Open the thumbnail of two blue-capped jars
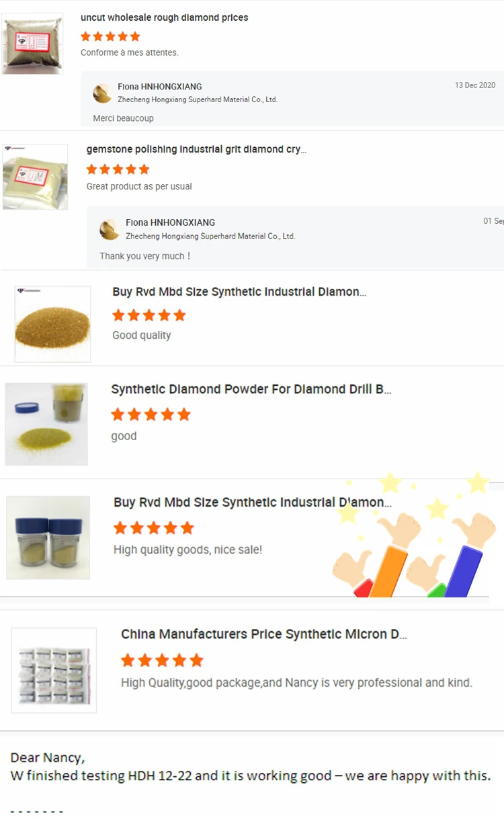The width and height of the screenshot is (504, 840). (x=48, y=538)
